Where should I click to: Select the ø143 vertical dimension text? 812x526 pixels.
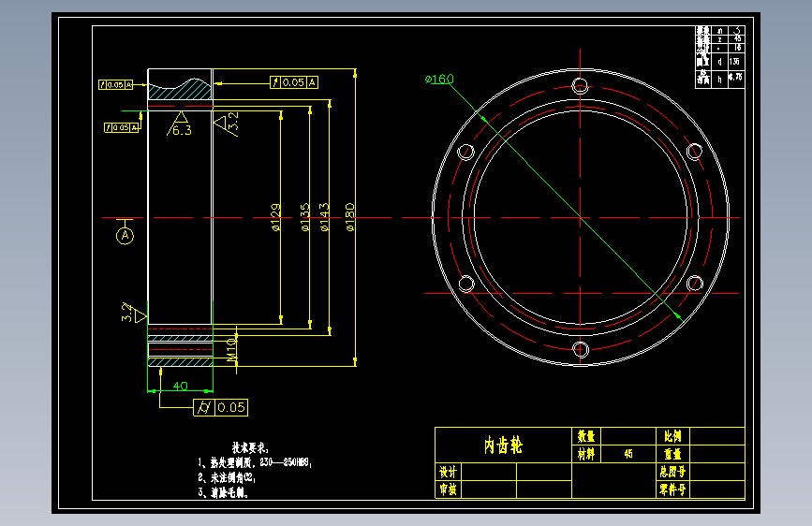point(325,217)
